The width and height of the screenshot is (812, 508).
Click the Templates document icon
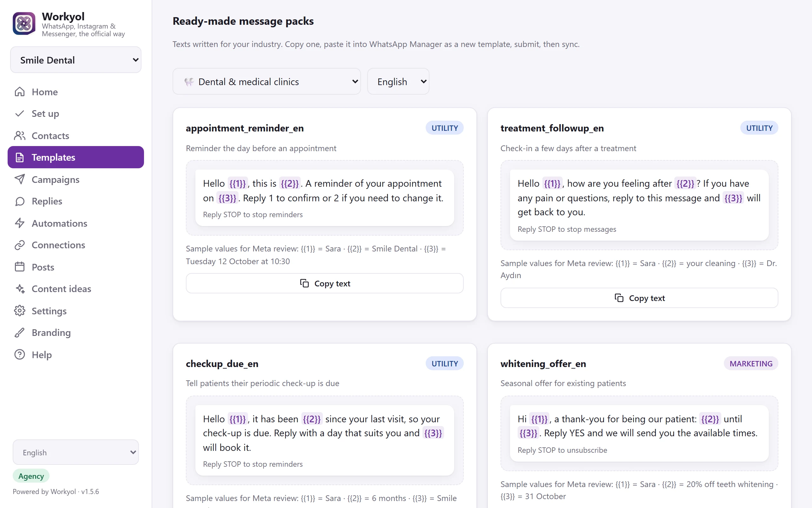point(20,157)
